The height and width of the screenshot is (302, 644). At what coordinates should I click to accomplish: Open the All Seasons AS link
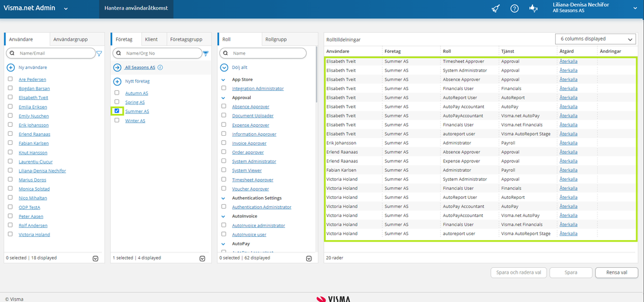pyautogui.click(x=140, y=68)
